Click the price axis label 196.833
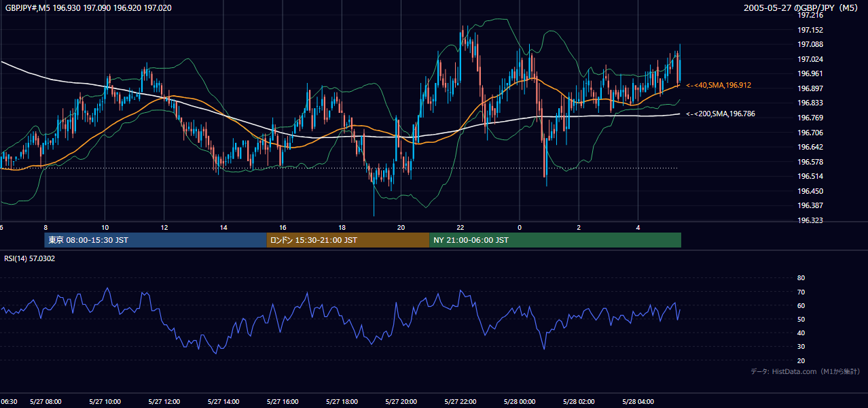The height and width of the screenshot is (408, 868). pyautogui.click(x=810, y=103)
